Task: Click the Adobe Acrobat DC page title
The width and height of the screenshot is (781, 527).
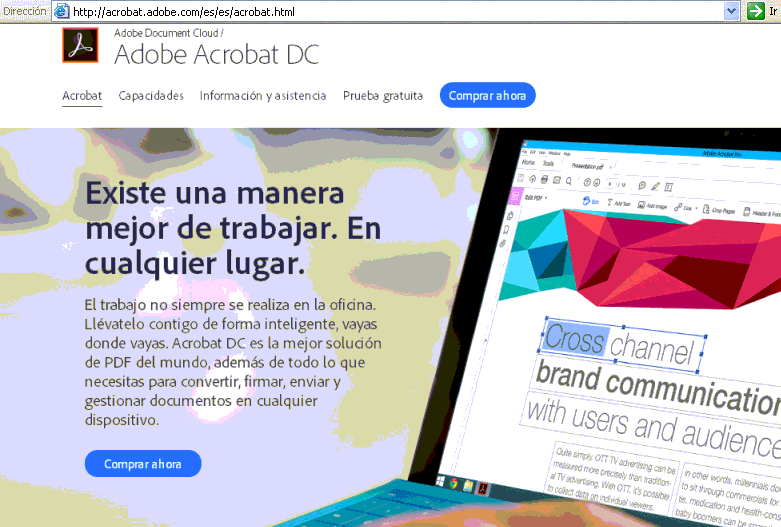Action: coord(217,54)
